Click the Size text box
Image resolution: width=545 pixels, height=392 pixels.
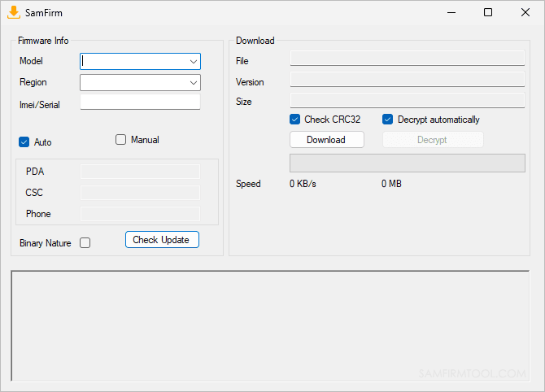pyautogui.click(x=408, y=100)
